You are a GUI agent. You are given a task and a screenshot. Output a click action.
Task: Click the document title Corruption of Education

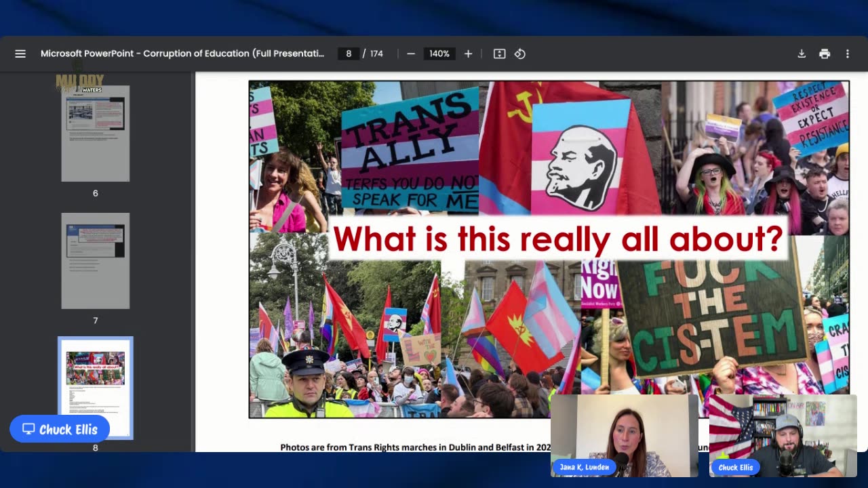[182, 54]
